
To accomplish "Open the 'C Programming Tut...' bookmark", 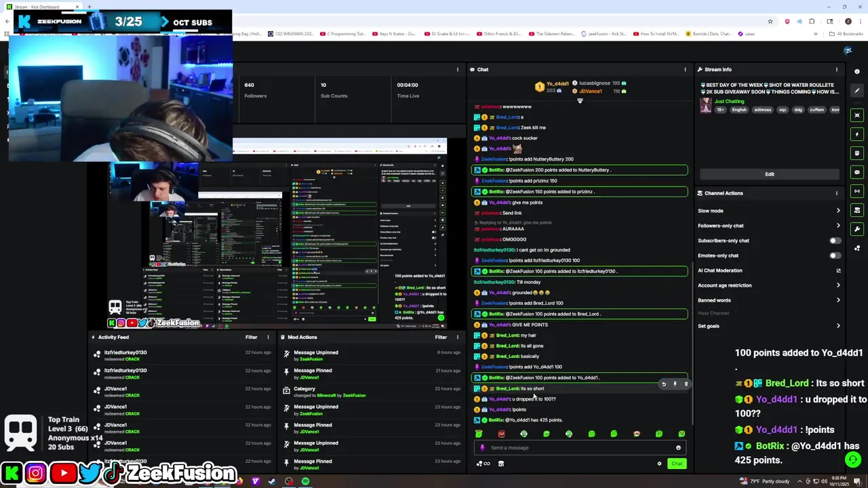I will (x=344, y=33).
